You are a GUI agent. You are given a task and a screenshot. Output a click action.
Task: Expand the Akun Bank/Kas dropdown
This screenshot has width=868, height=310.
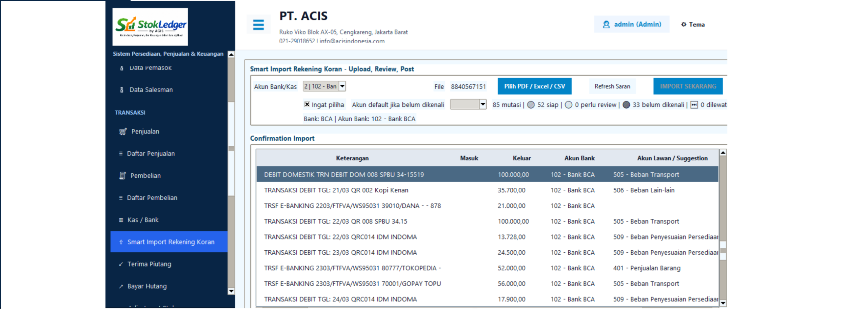click(342, 86)
